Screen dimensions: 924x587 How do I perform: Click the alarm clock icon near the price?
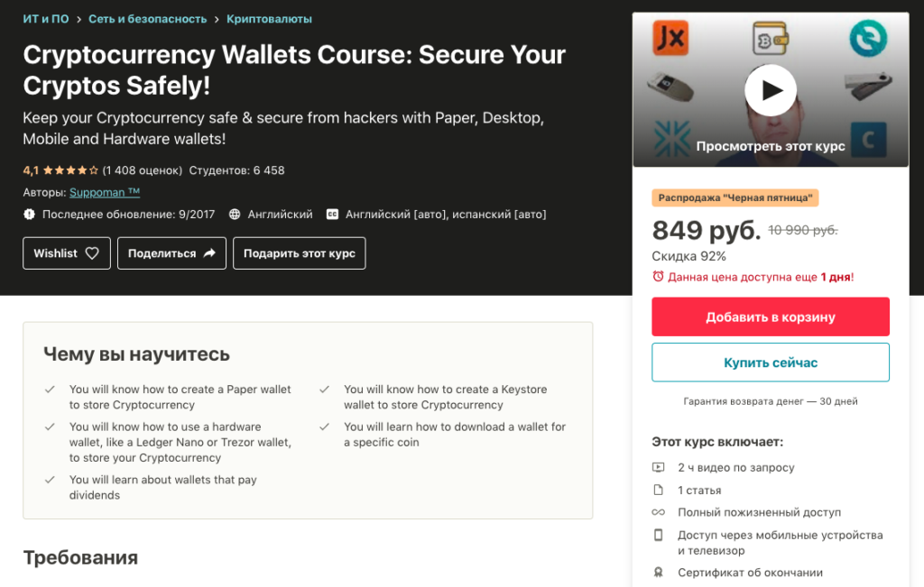pos(658,277)
